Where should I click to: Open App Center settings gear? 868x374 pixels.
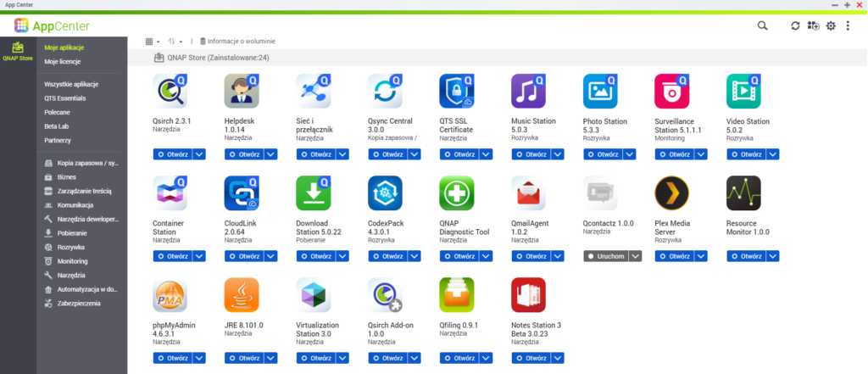tap(831, 26)
